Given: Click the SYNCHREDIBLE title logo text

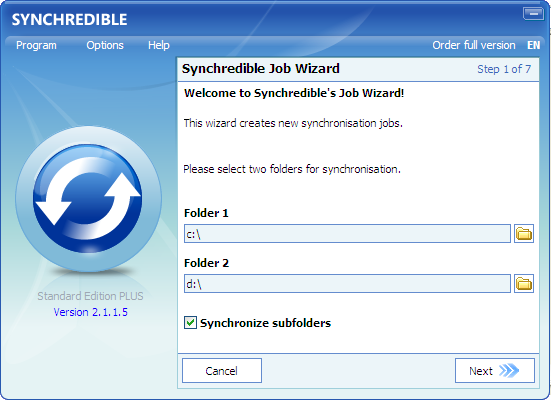Looking at the screenshot, I should (70, 20).
